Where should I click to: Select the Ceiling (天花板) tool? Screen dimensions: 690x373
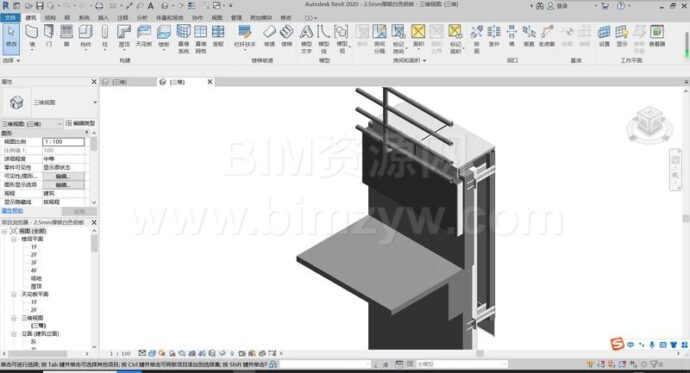click(x=144, y=36)
